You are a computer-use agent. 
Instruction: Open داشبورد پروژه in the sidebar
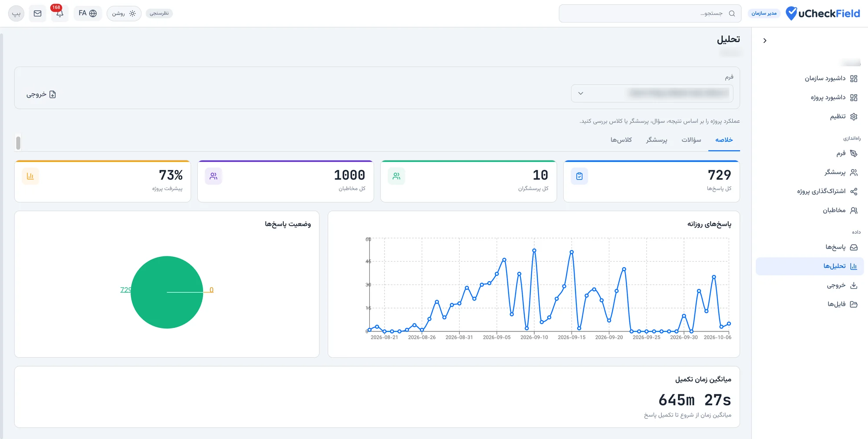coord(809,98)
